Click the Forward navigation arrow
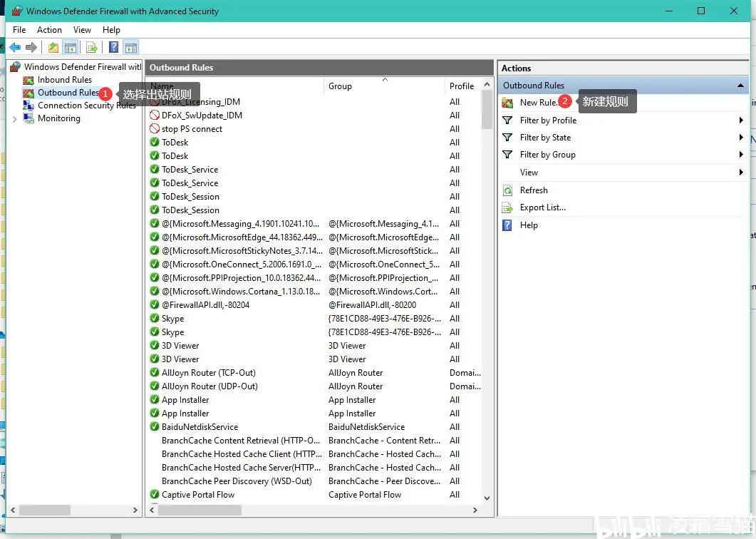756x539 pixels. point(30,47)
